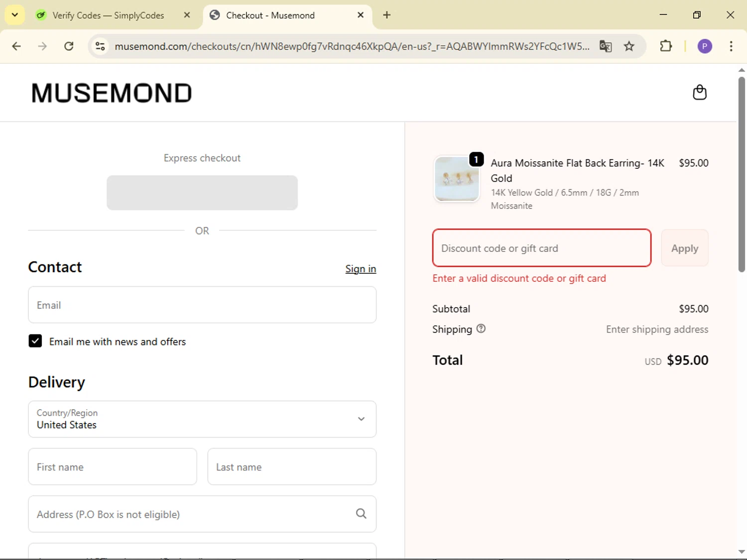Click the Total amount $95.00
The height and width of the screenshot is (560, 747).
coord(687,360)
